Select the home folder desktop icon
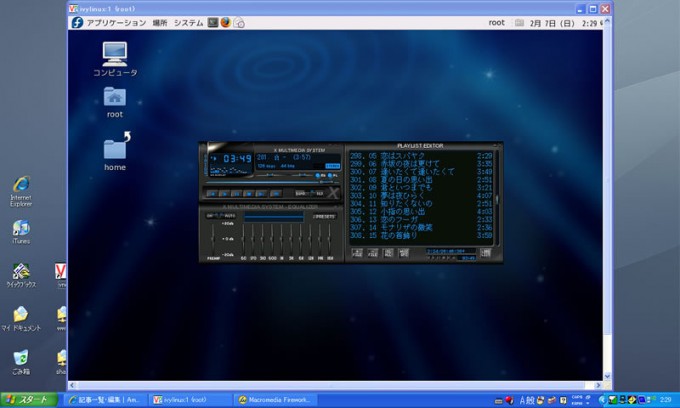The height and width of the screenshot is (408, 680). (x=115, y=152)
